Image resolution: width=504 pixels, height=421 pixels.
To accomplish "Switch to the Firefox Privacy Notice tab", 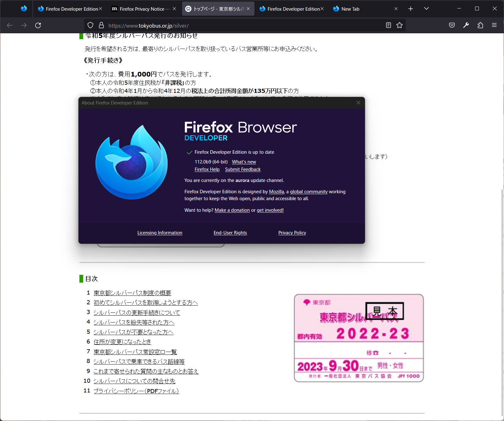I will [x=142, y=9].
